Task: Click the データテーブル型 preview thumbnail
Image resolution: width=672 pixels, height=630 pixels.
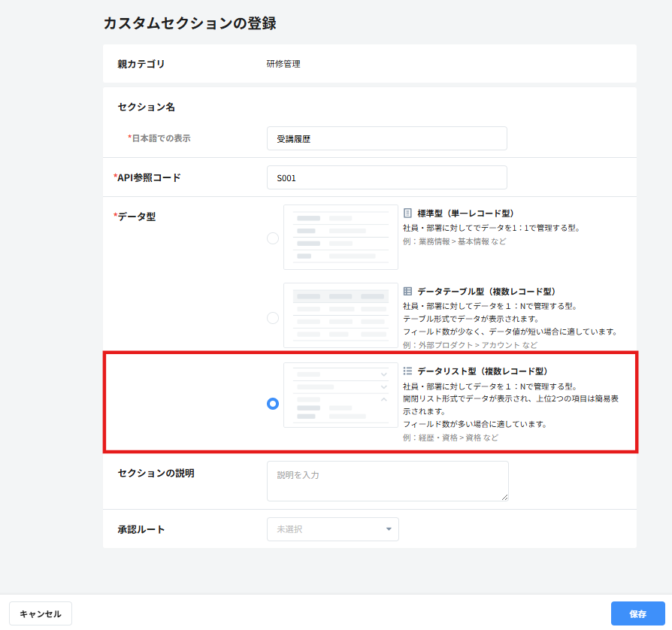Action: [x=341, y=316]
